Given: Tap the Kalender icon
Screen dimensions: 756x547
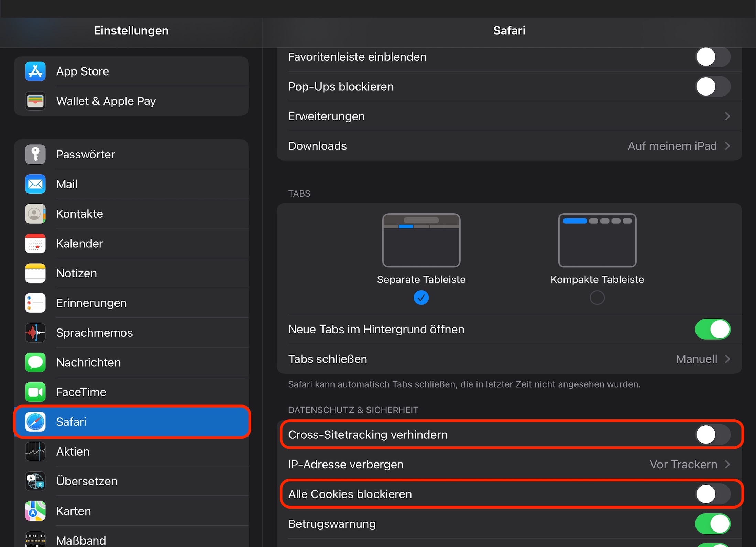Looking at the screenshot, I should (35, 244).
